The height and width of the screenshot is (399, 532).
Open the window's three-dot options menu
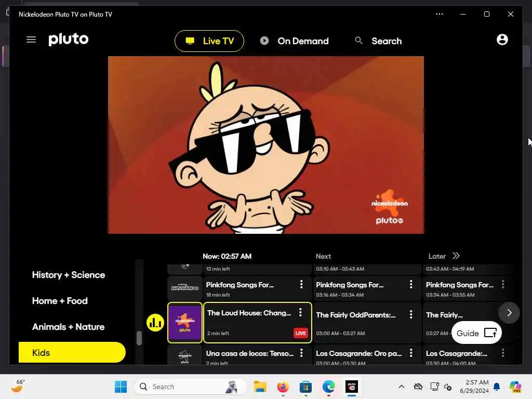(x=440, y=14)
